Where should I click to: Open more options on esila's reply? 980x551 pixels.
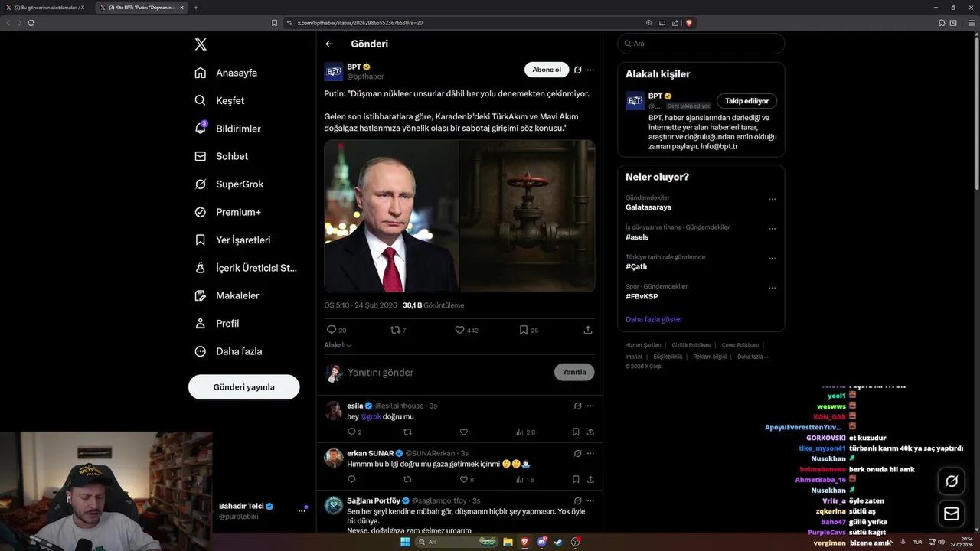click(590, 406)
